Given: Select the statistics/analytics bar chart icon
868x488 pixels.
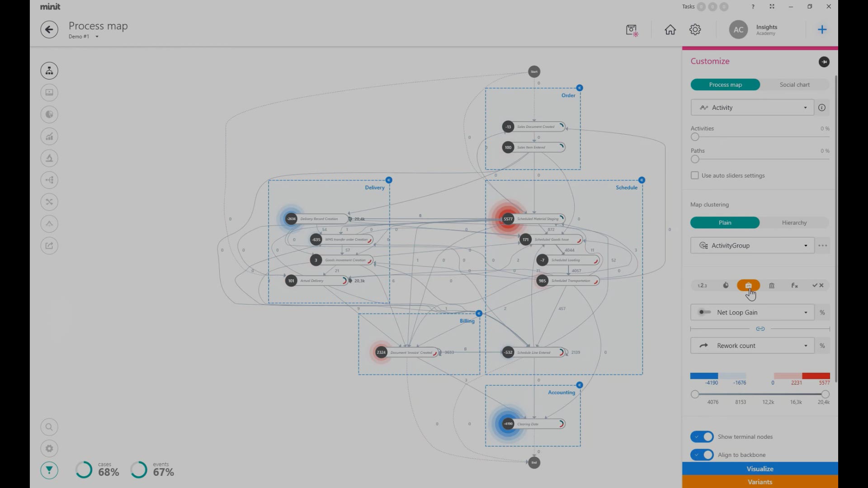Looking at the screenshot, I should click(x=49, y=136).
